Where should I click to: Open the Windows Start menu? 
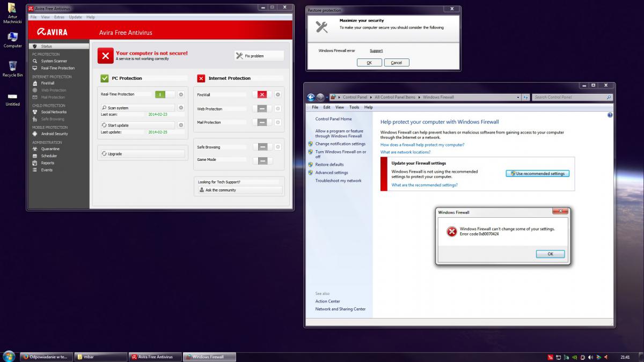click(x=9, y=357)
